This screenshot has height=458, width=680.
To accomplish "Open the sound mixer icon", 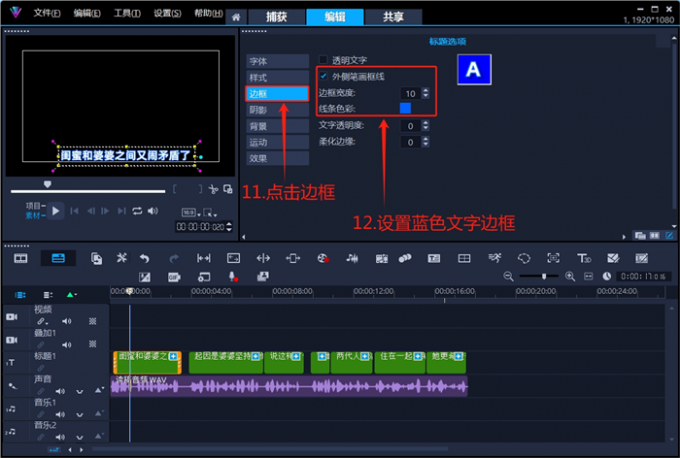I will coord(352,258).
